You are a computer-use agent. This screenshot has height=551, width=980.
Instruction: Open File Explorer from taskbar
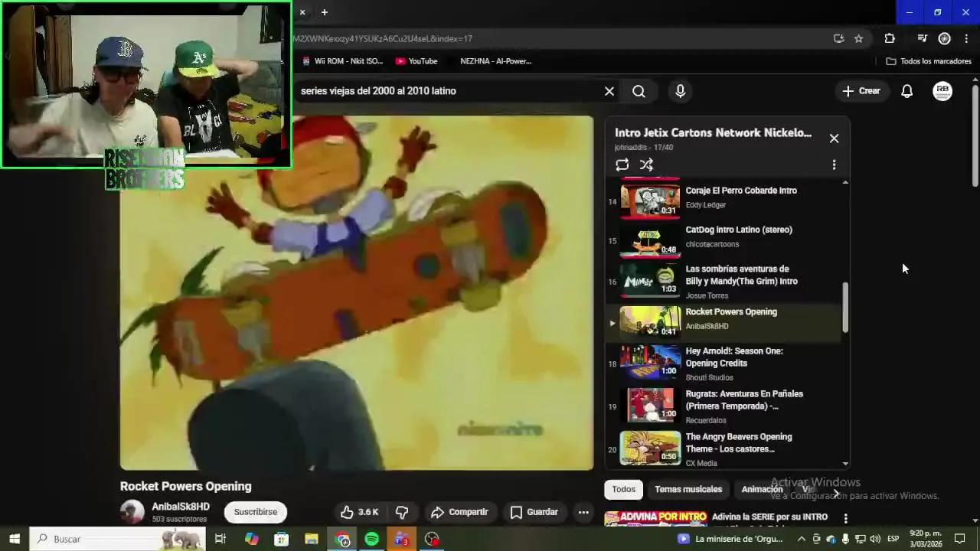[x=312, y=539]
